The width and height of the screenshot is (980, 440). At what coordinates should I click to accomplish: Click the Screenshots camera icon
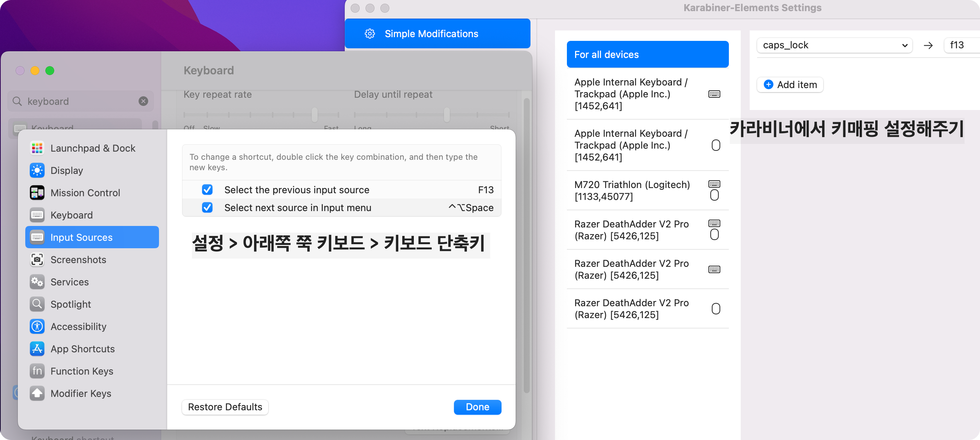click(x=37, y=260)
